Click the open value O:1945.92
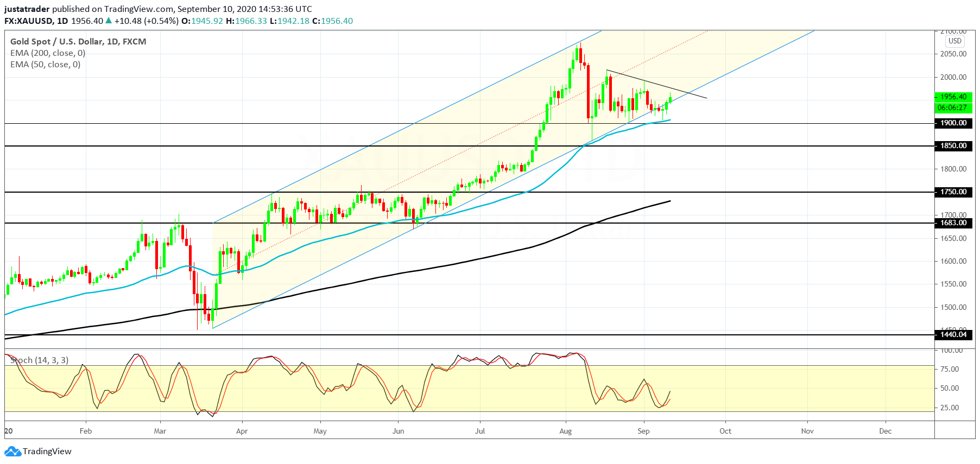The image size is (980, 464). click(x=202, y=21)
